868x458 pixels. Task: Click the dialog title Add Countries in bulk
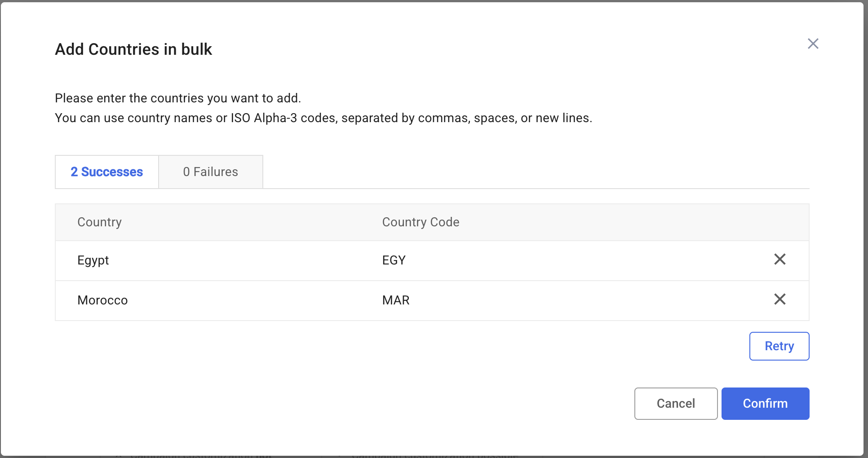click(133, 49)
